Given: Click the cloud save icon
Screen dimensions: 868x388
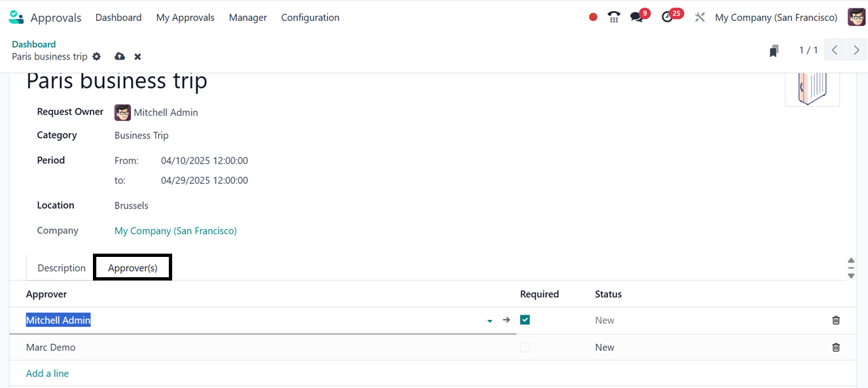Looking at the screenshot, I should tap(120, 56).
